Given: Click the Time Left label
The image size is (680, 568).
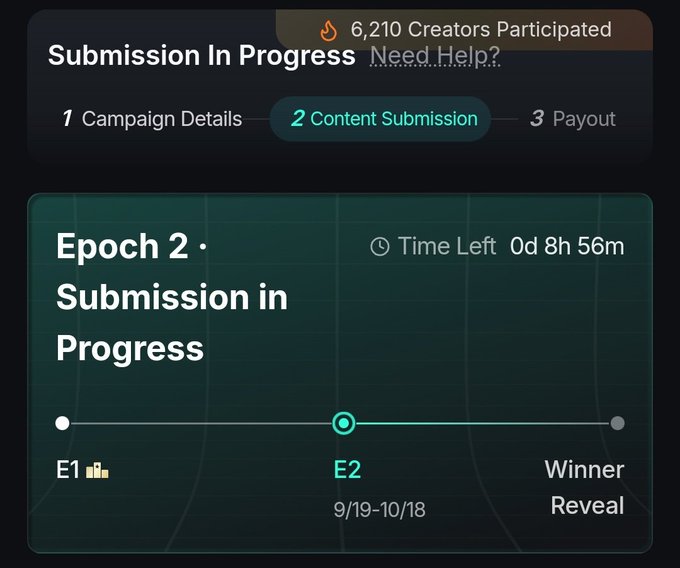Looking at the screenshot, I should 447,246.
